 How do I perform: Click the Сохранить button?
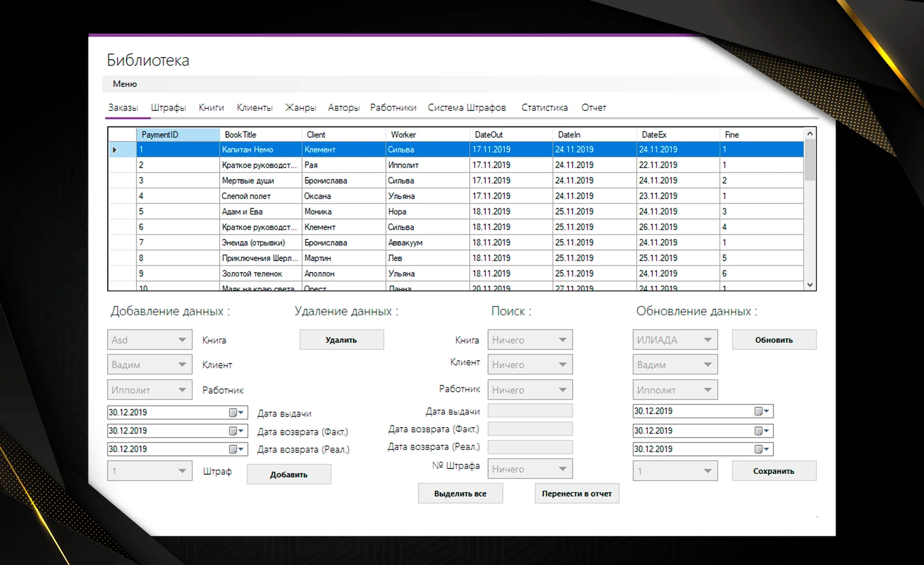point(774,471)
